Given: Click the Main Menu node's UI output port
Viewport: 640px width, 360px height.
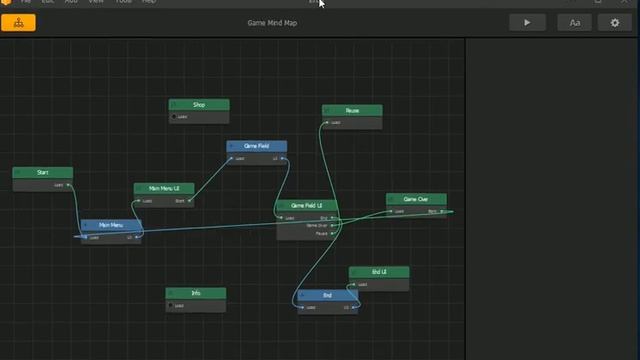Looking at the screenshot, I should click(x=136, y=238).
